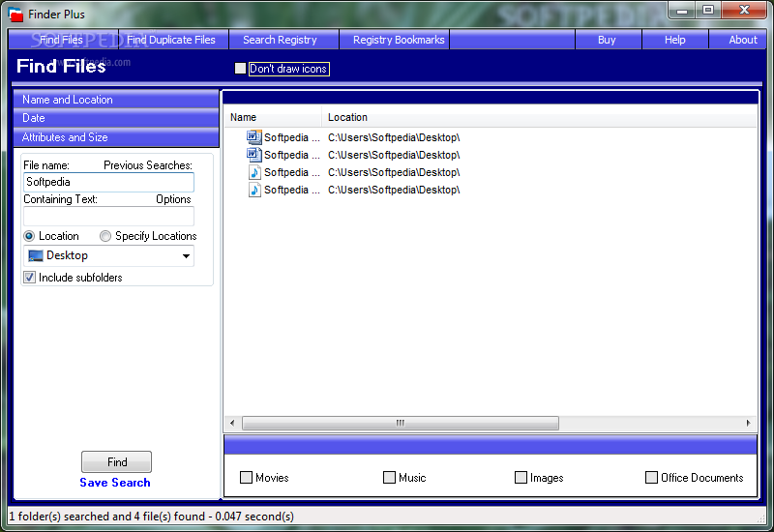Image resolution: width=774 pixels, height=532 pixels.
Task: Select the Location radio button
Action: tap(29, 236)
